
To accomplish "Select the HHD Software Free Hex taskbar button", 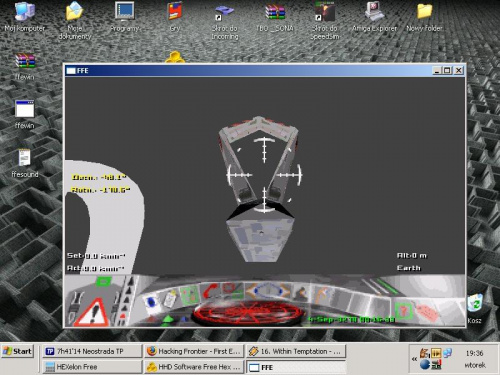I will [194, 367].
